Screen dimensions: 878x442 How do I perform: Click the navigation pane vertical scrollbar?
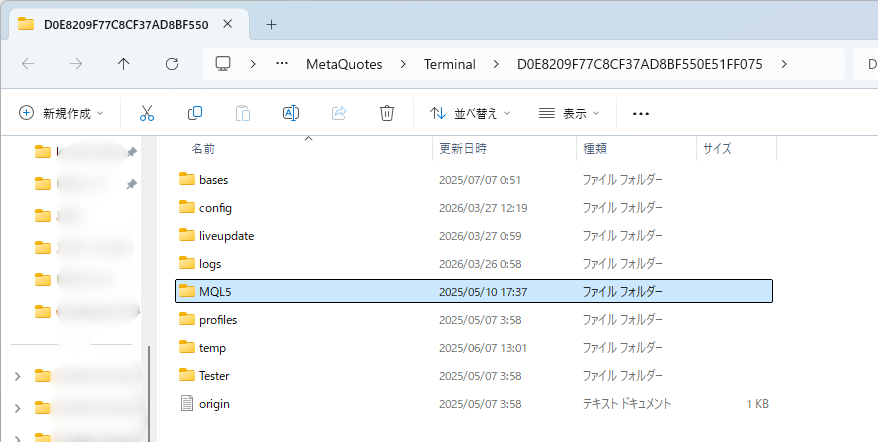[148, 392]
